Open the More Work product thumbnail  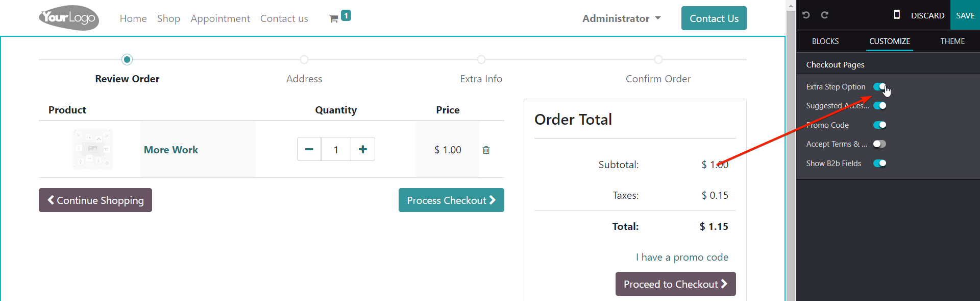pos(92,149)
